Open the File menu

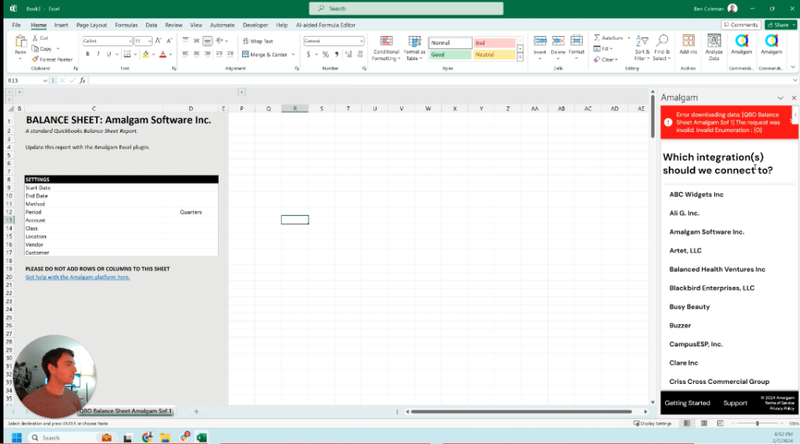[16, 25]
